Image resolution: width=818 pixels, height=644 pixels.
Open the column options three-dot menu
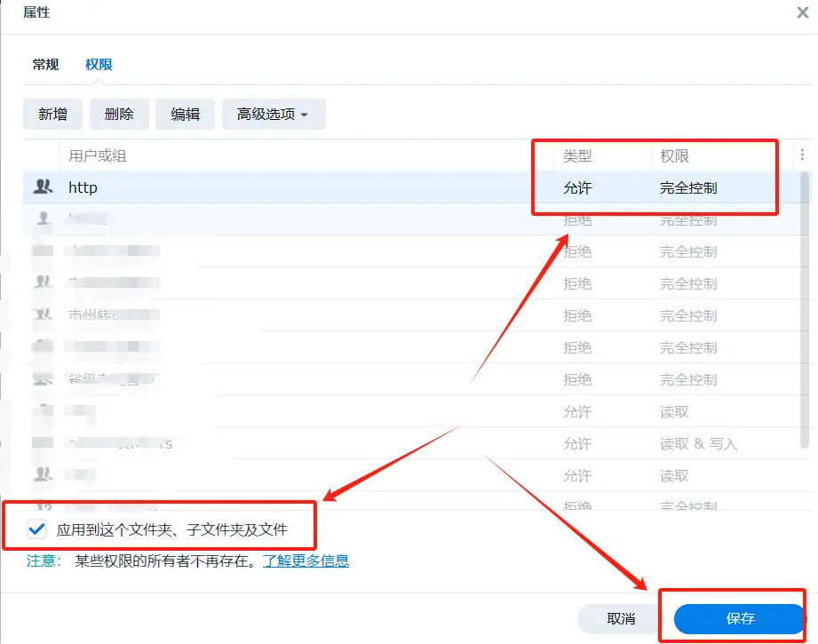[802, 155]
